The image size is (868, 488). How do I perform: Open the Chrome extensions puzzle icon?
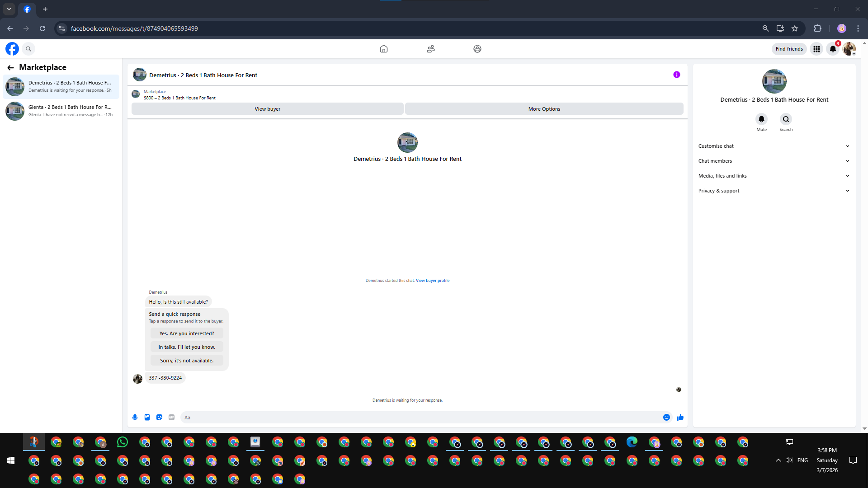point(817,28)
